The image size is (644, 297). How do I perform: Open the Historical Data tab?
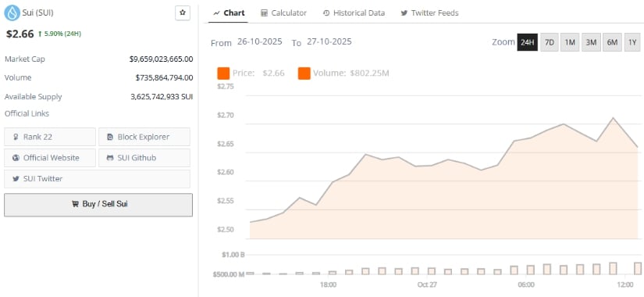point(354,13)
